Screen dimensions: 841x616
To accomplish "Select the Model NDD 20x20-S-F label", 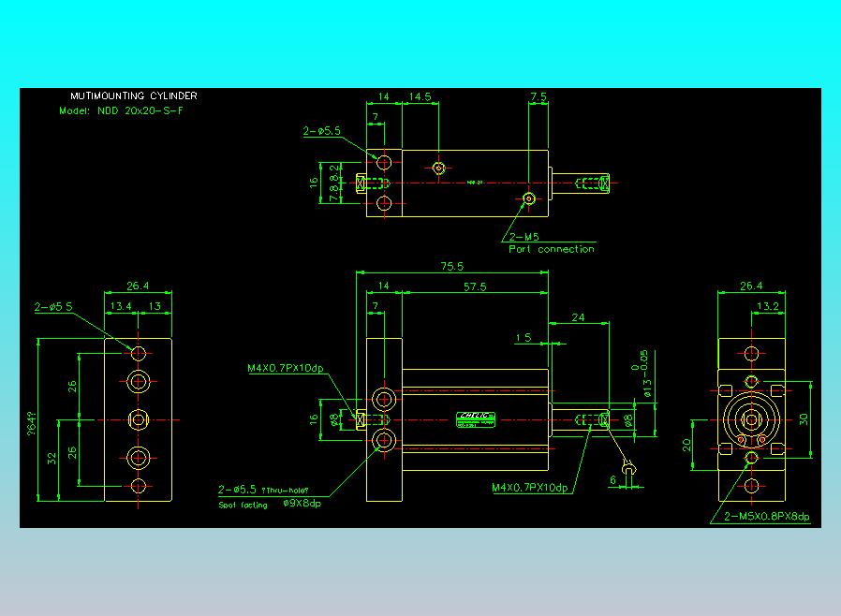I will (121, 111).
